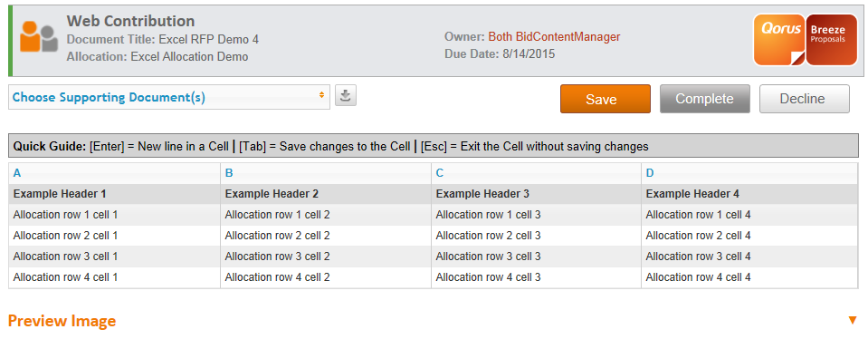Click the Save button
Image resolution: width=868 pixels, height=339 pixels.
pos(605,99)
